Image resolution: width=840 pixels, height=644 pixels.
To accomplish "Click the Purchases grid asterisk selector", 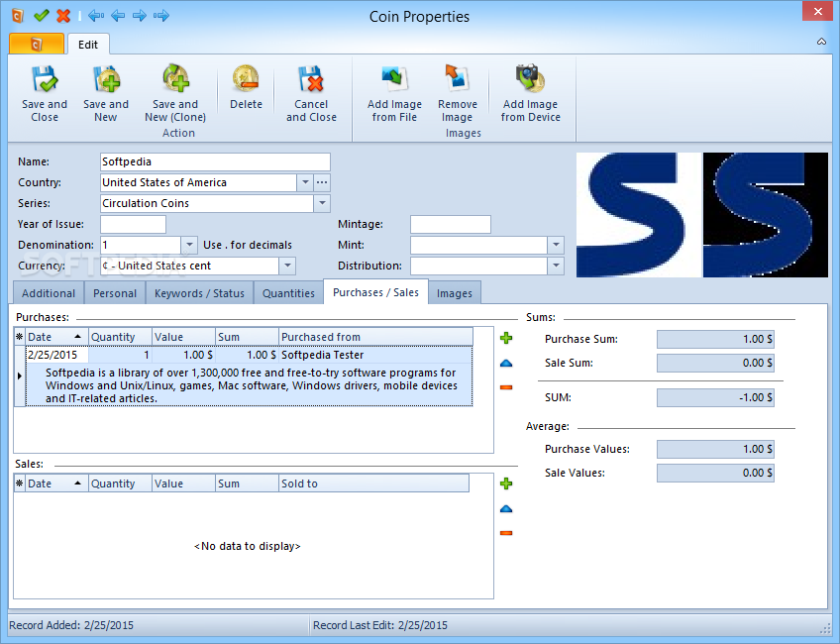I will point(20,337).
